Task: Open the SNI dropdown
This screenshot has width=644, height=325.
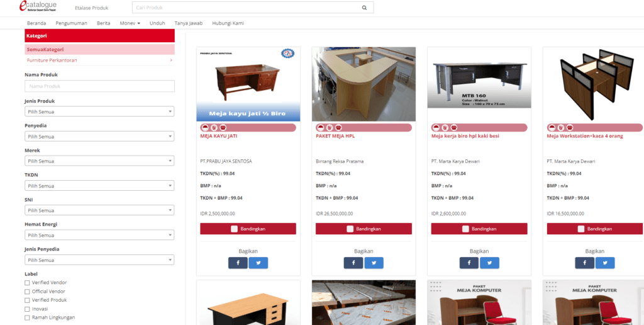Action: [99, 210]
